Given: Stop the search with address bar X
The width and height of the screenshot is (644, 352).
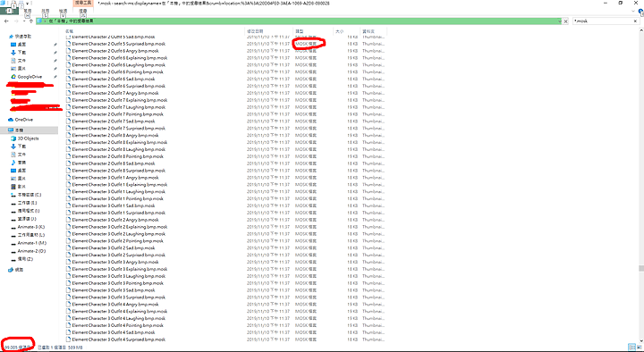Looking at the screenshot, I should (x=565, y=21).
